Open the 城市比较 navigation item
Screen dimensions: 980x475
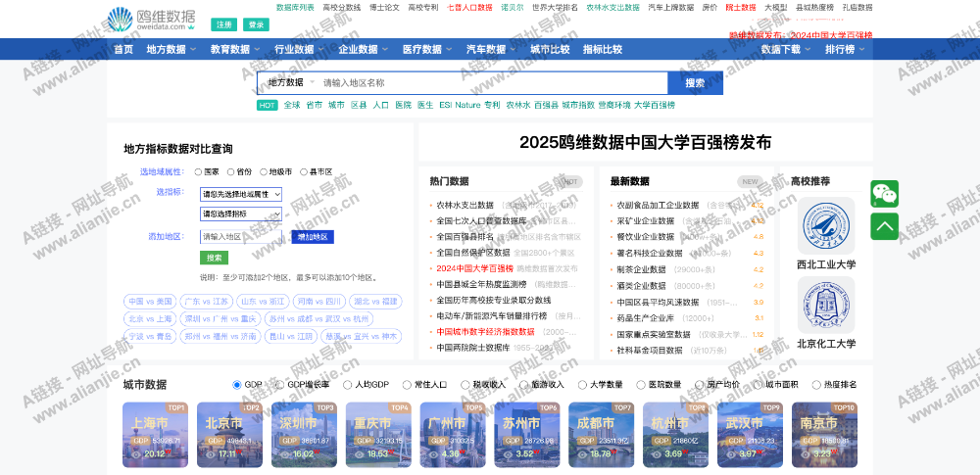[550, 49]
